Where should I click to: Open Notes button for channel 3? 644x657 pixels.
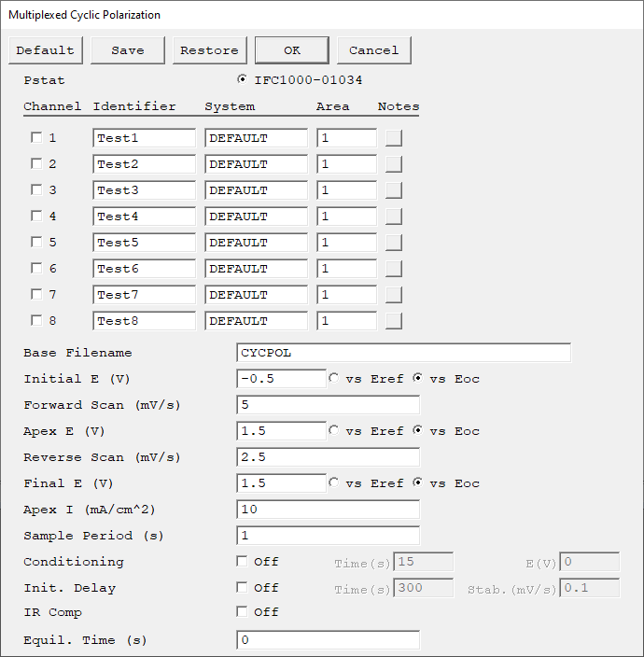394,190
